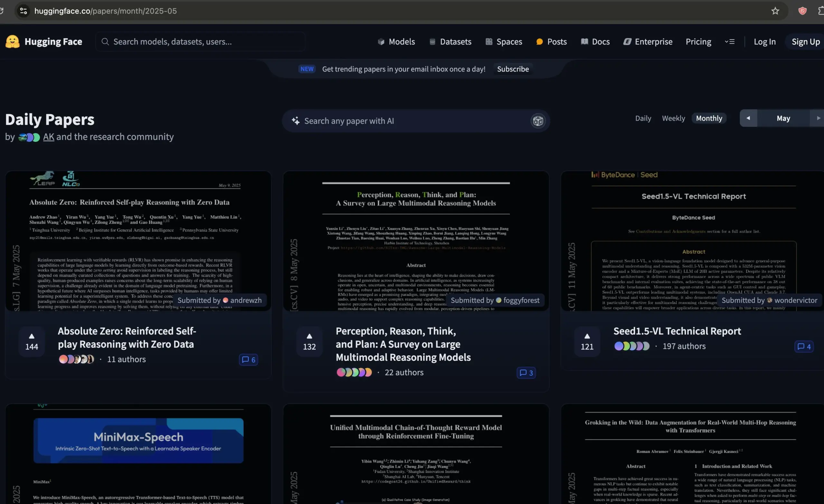Image resolution: width=824 pixels, height=504 pixels.
Task: Click the 22 authors text
Action: click(404, 372)
